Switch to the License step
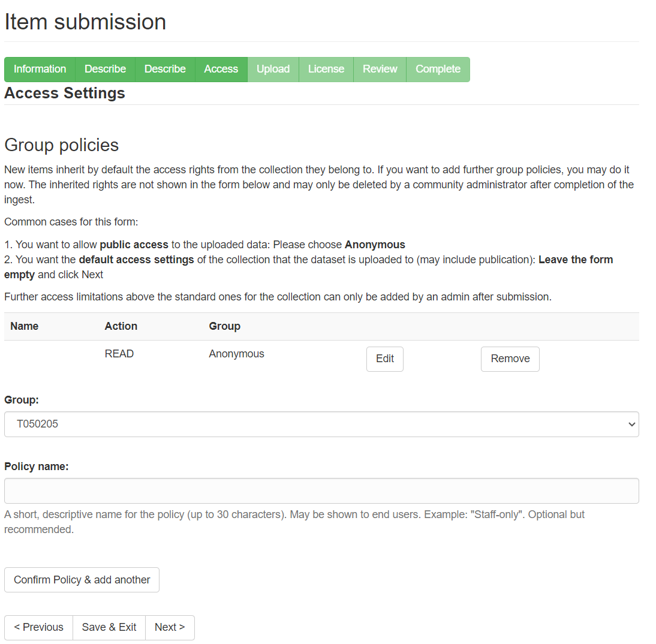656x644 pixels. (x=326, y=70)
